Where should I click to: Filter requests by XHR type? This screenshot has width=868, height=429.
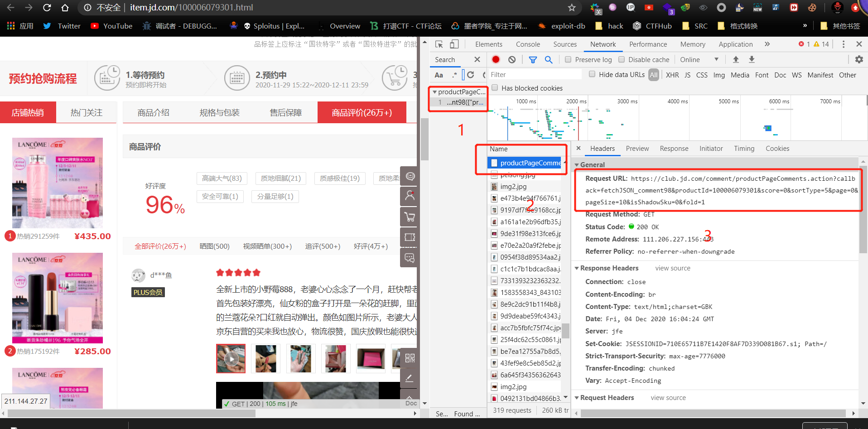672,75
